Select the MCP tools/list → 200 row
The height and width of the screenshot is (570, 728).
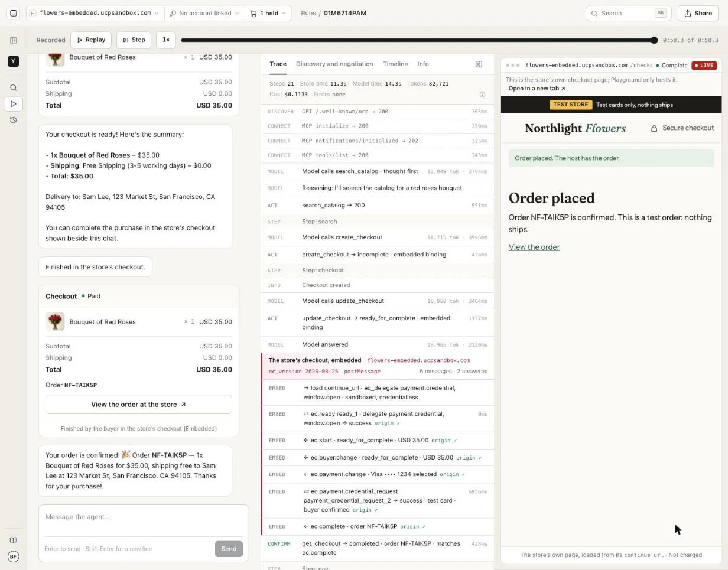[378, 155]
